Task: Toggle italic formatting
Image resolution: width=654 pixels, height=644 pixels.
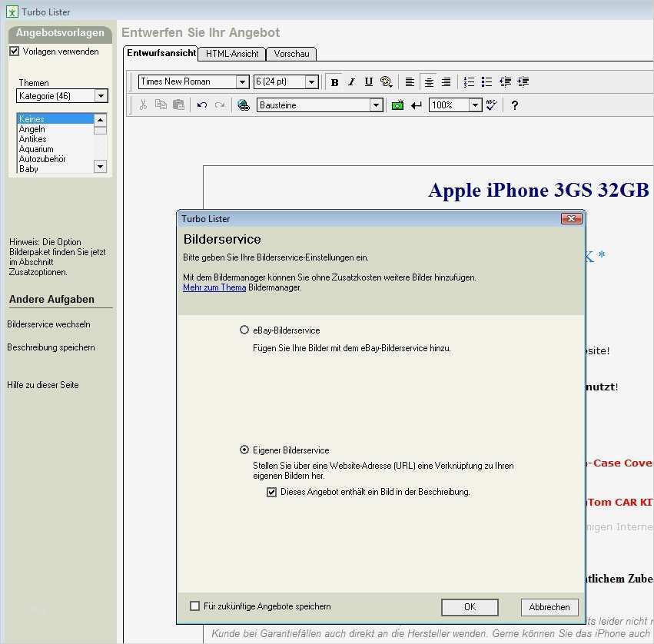Action: (352, 82)
